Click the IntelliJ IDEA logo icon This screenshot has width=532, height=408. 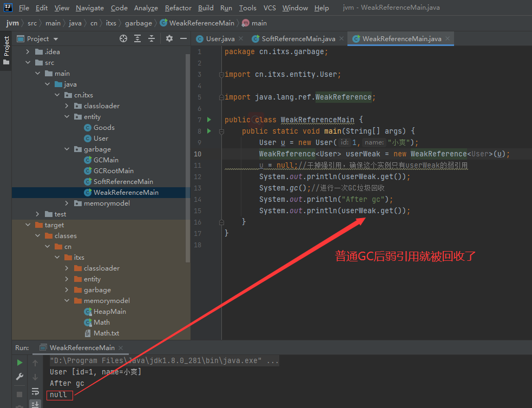[8, 7]
